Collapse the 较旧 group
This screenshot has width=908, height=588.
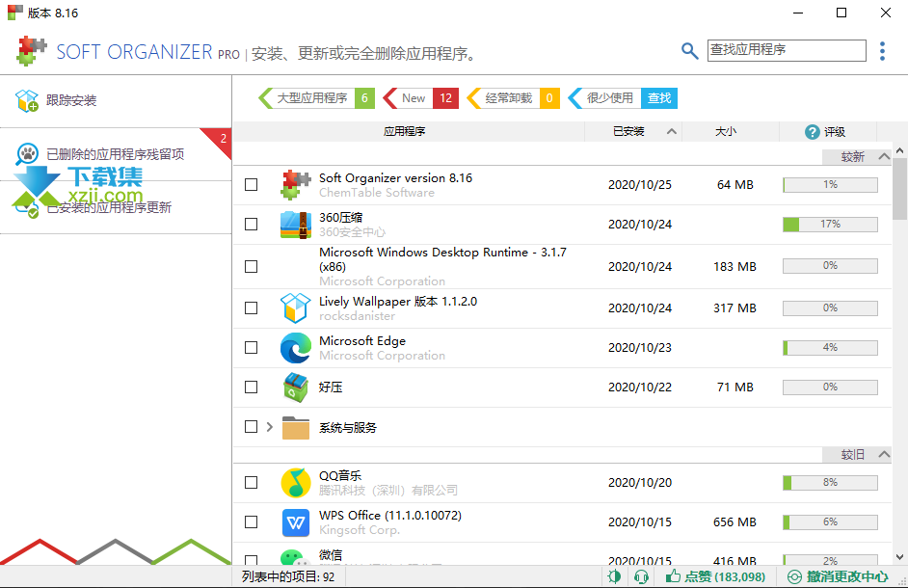[884, 454]
